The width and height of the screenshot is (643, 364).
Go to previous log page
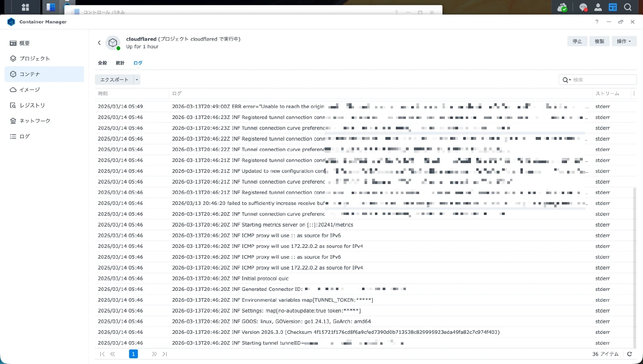tap(113, 354)
